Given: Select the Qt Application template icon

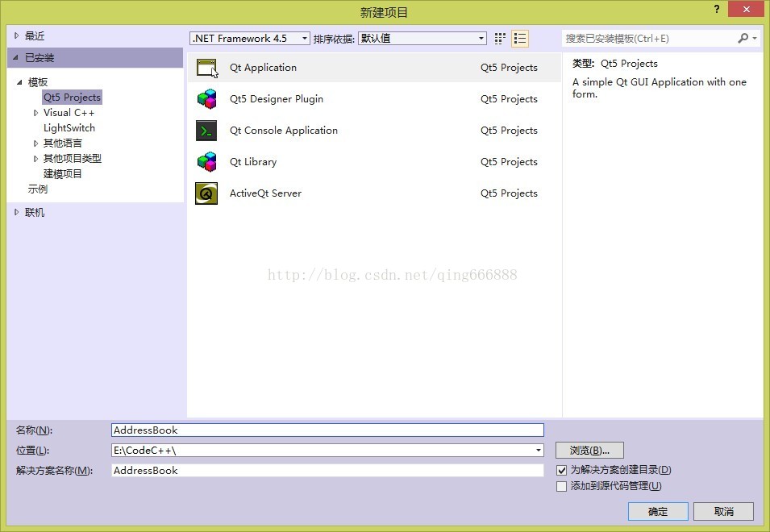Looking at the screenshot, I should (x=206, y=67).
